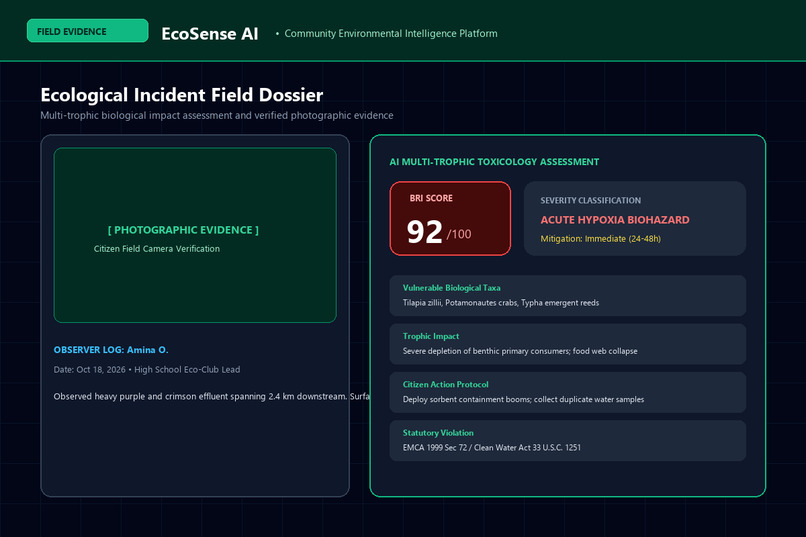The height and width of the screenshot is (537, 806).
Task: Click the BRI Score 92/100 card
Action: 450,218
